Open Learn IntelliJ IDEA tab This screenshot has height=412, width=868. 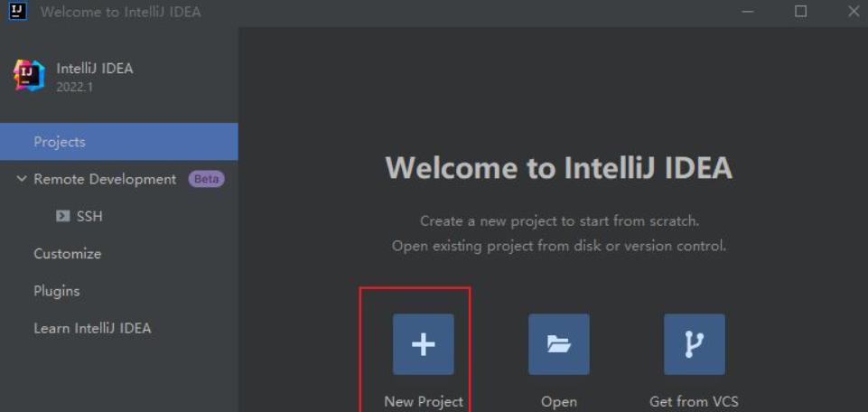coord(92,328)
